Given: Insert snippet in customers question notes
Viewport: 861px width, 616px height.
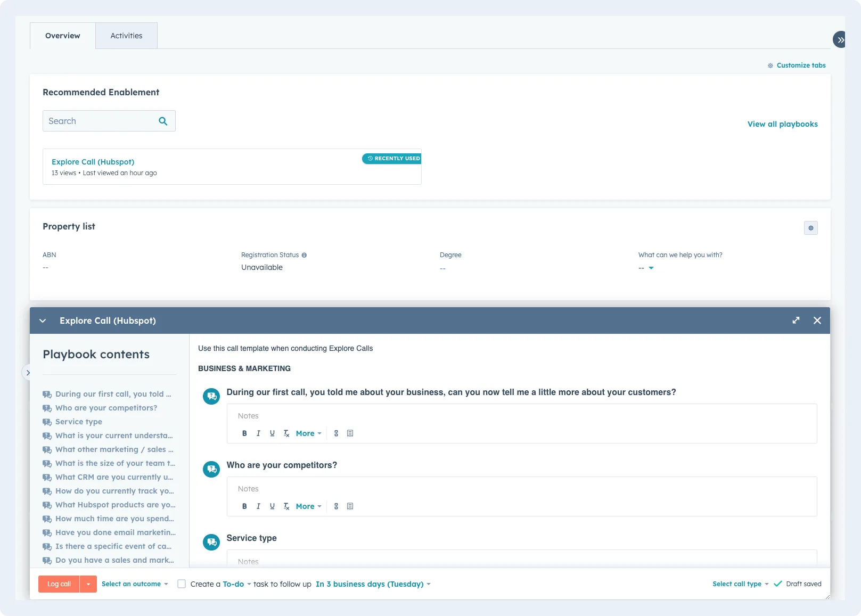Looking at the screenshot, I should click(350, 433).
